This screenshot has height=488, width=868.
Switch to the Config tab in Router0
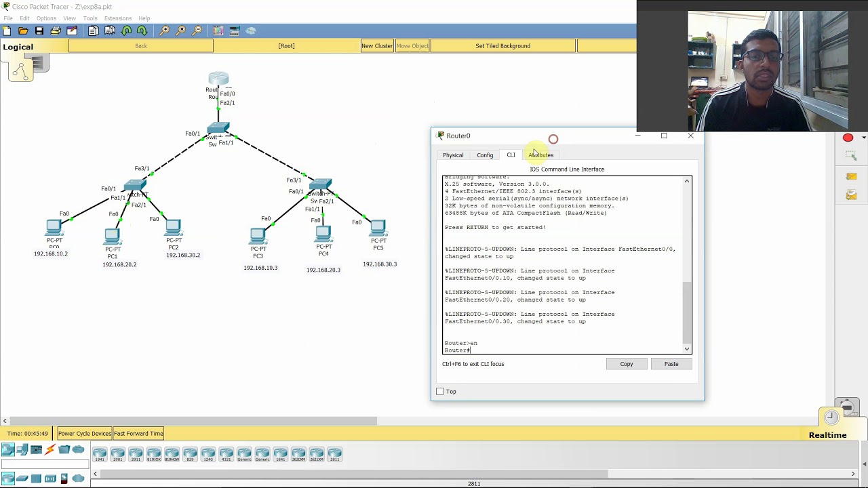pos(485,155)
